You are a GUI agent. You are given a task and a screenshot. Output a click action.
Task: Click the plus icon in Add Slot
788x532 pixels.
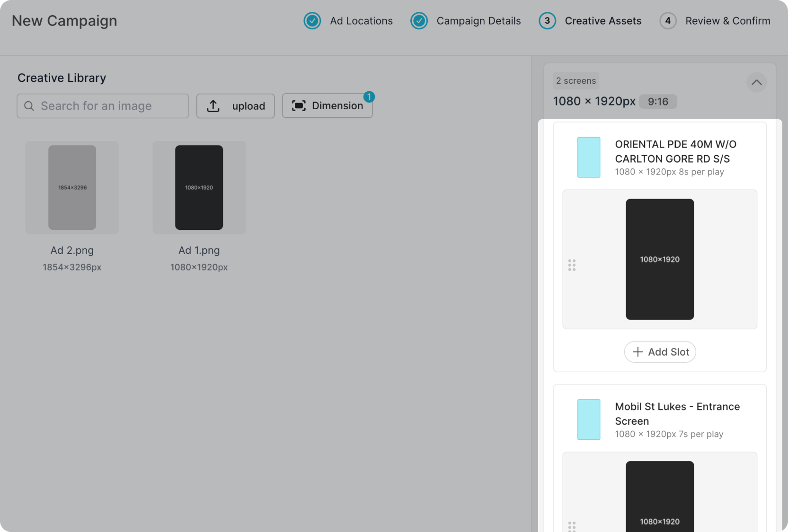tap(638, 352)
